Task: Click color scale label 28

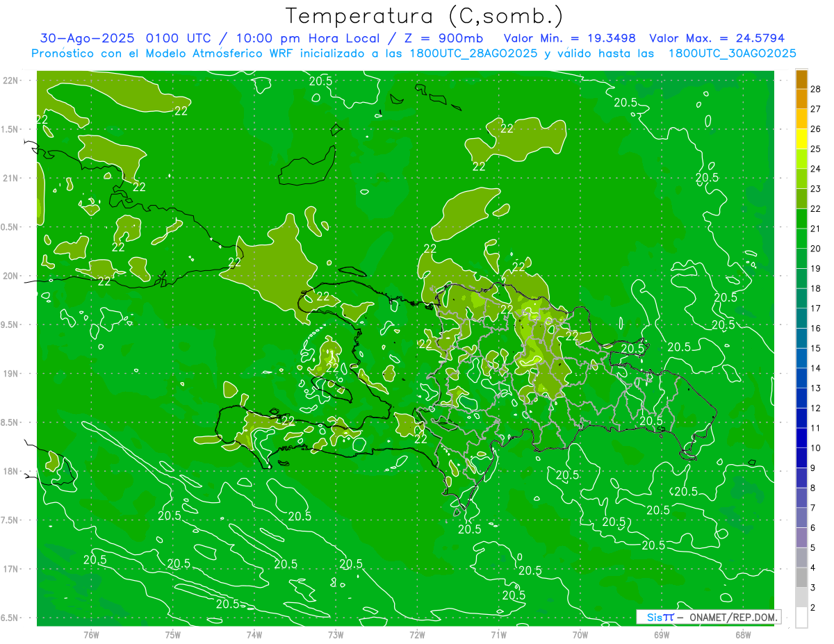Action: (817, 89)
